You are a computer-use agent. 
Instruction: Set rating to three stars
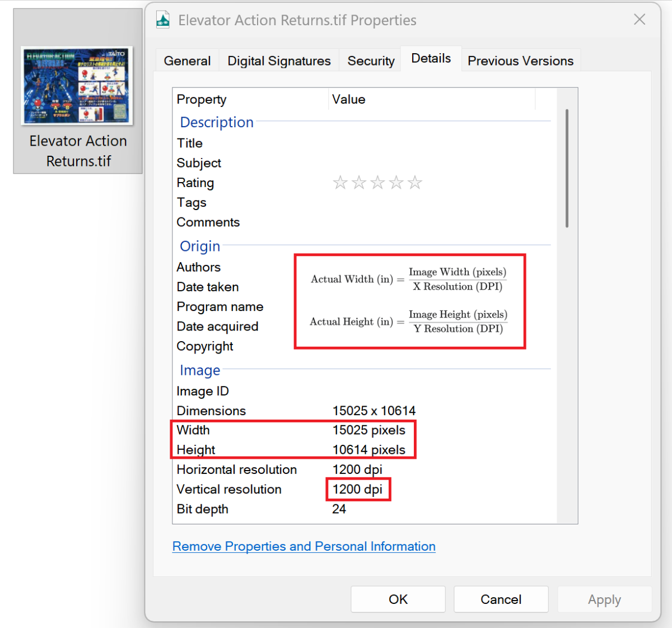pos(377,183)
